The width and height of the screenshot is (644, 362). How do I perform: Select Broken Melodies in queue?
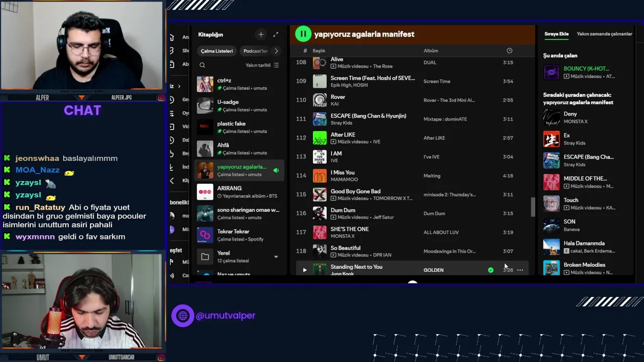click(x=586, y=267)
